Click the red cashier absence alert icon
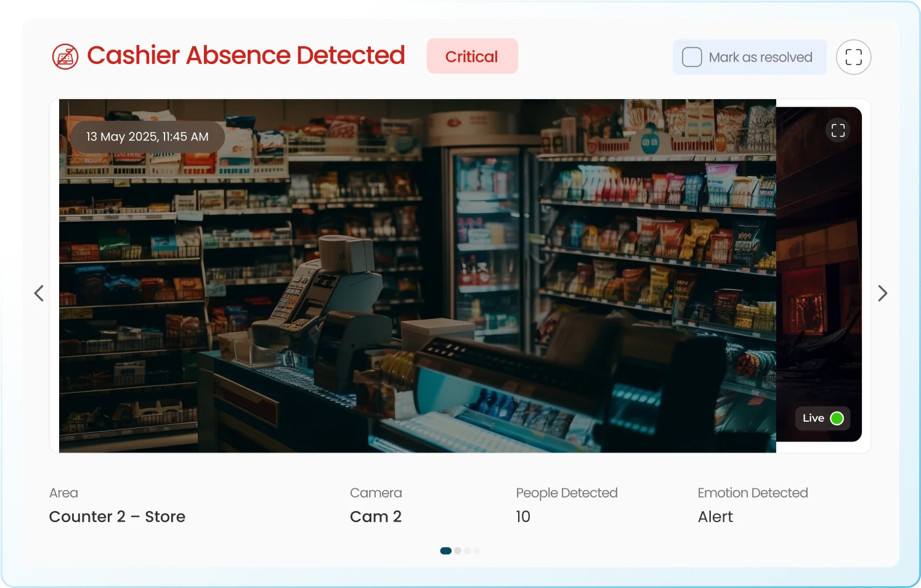The image size is (921, 588). coord(65,57)
